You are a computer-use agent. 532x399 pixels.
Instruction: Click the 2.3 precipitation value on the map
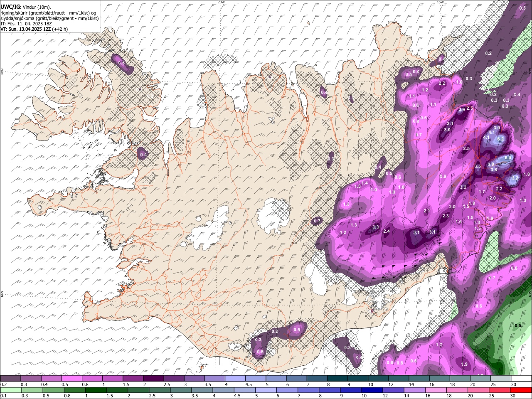[446, 216]
